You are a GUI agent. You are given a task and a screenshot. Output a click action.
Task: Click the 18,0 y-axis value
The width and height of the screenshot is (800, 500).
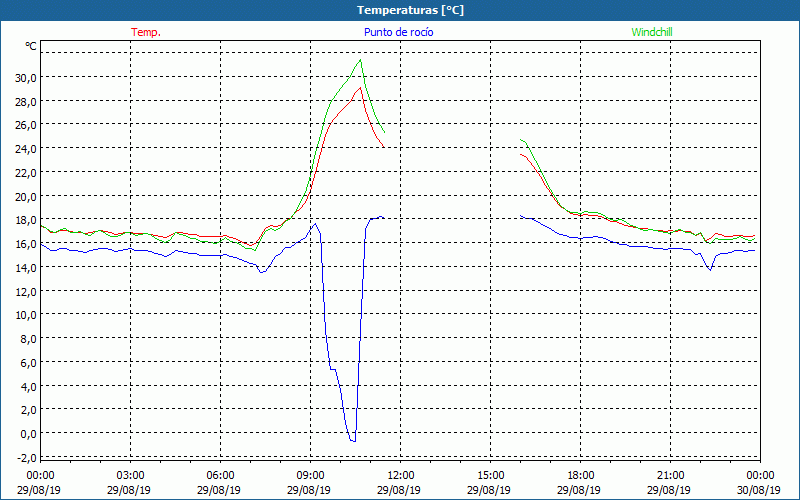(27, 220)
